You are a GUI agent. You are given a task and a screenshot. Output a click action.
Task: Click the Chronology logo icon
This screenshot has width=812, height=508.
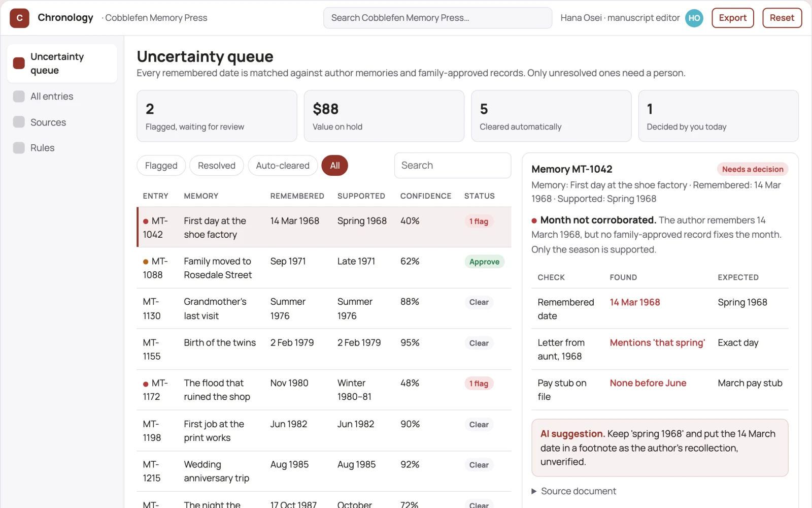19,18
